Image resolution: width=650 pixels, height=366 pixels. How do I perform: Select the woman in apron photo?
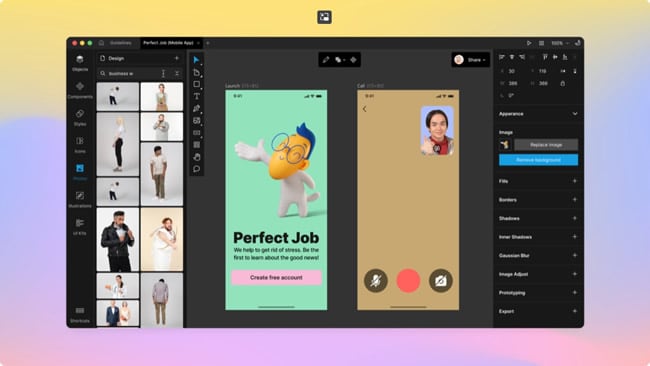(162, 97)
